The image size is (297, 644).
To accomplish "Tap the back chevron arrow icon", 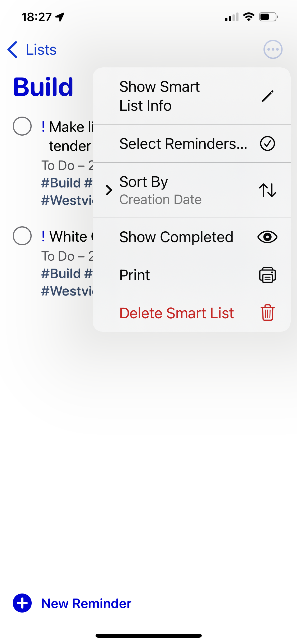I will (x=13, y=49).
